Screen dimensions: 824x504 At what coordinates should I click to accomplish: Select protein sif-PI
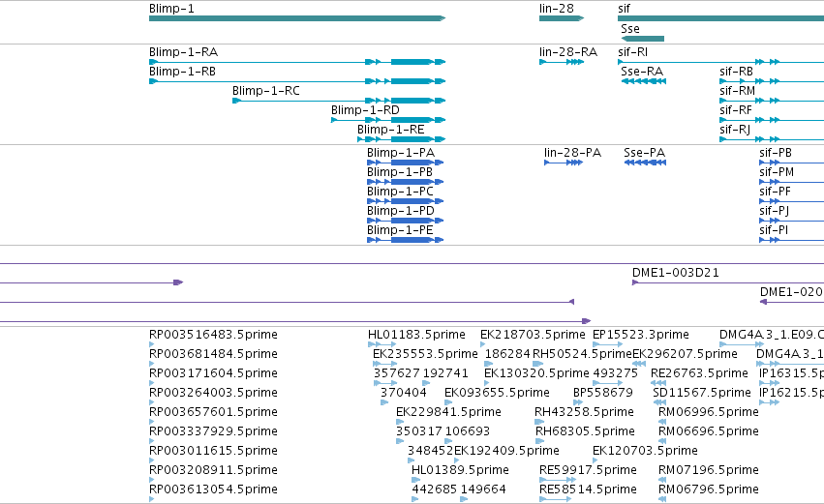click(791, 240)
